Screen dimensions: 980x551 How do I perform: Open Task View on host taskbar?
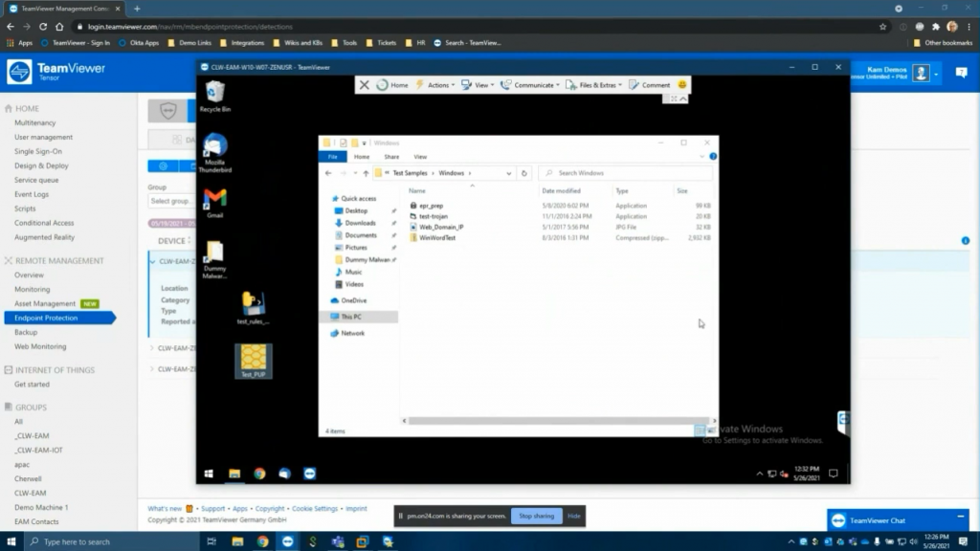[x=212, y=541]
